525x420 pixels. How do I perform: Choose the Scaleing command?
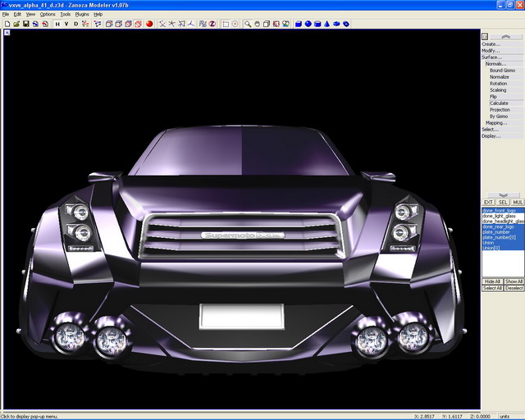pyautogui.click(x=506, y=90)
